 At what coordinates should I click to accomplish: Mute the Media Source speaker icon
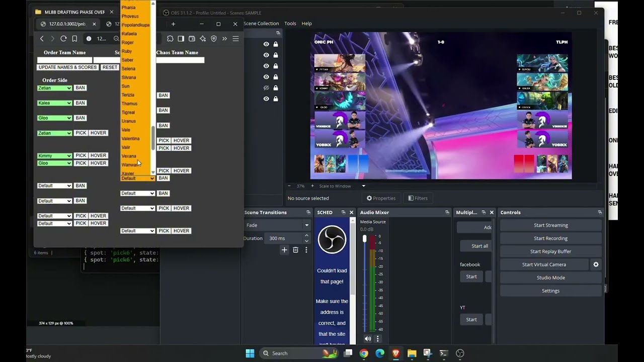(x=368, y=339)
